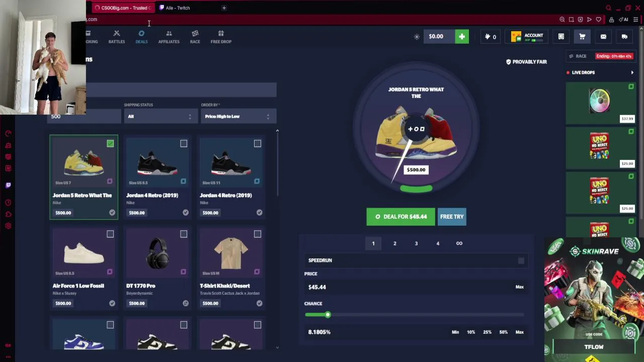This screenshot has height=362, width=644.
Task: Open browser sidebar settings gear icon
Action: click(8, 226)
